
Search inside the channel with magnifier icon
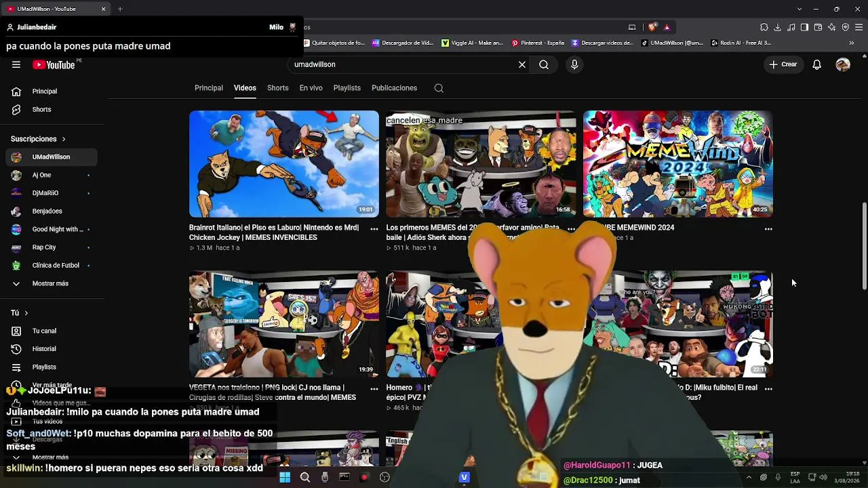pyautogui.click(x=439, y=88)
